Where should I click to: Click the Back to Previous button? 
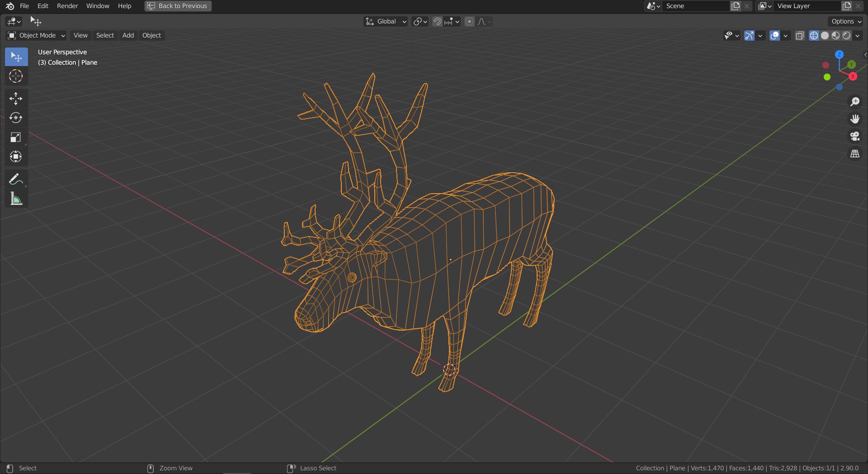pyautogui.click(x=178, y=6)
